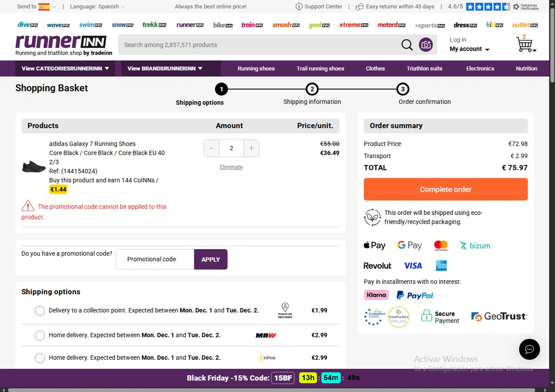Viewport: 555px width, 392px height.
Task: Click the Confianza Online badge
Action: pos(398,317)
